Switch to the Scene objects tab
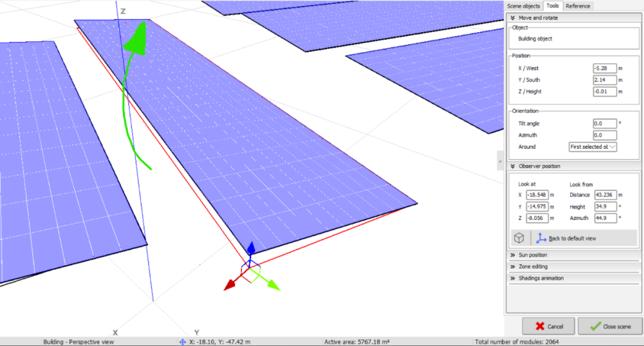 pyautogui.click(x=524, y=6)
